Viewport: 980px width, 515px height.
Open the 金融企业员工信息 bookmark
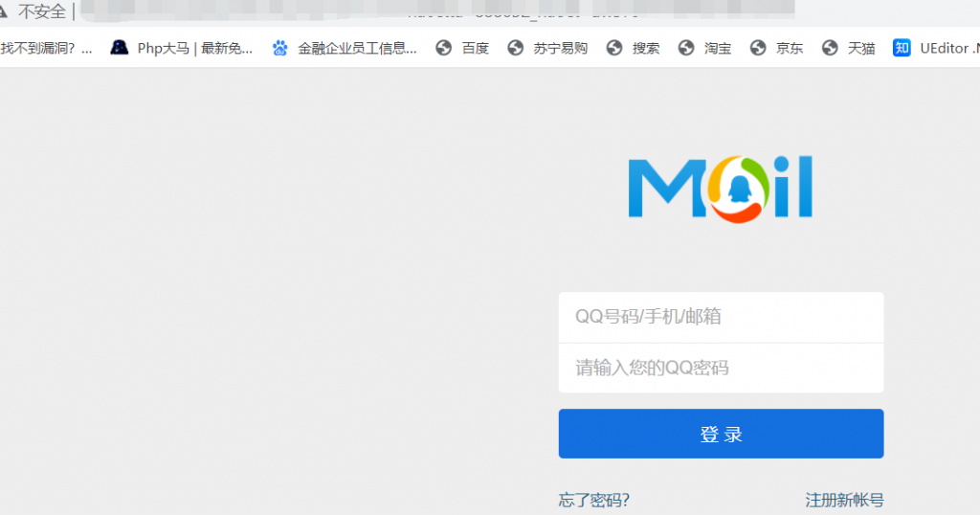click(345, 48)
